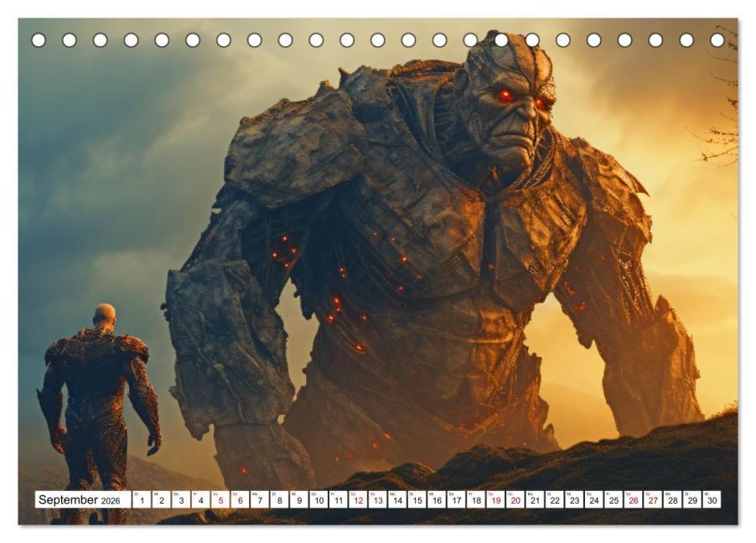Pick day 8 in the calendar strip
The image size is (756, 543).
(279, 499)
